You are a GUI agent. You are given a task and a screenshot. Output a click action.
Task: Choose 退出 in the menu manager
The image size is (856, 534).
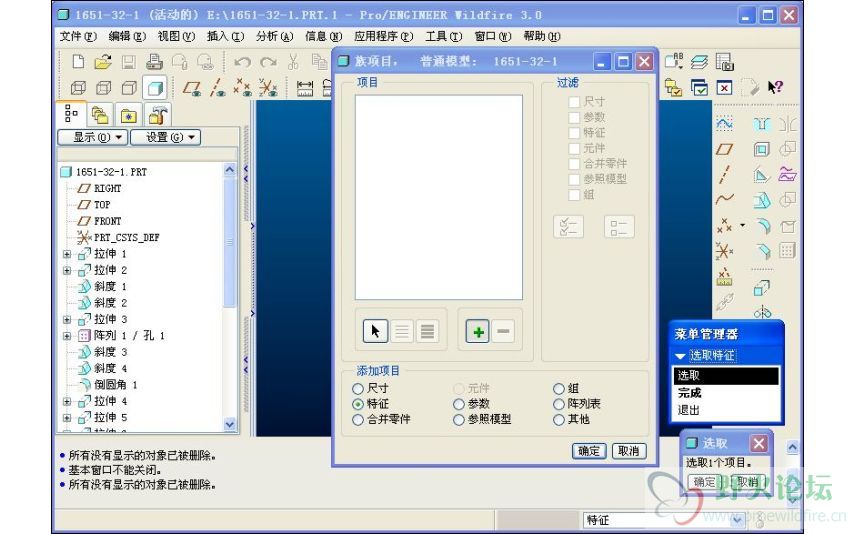click(688, 410)
